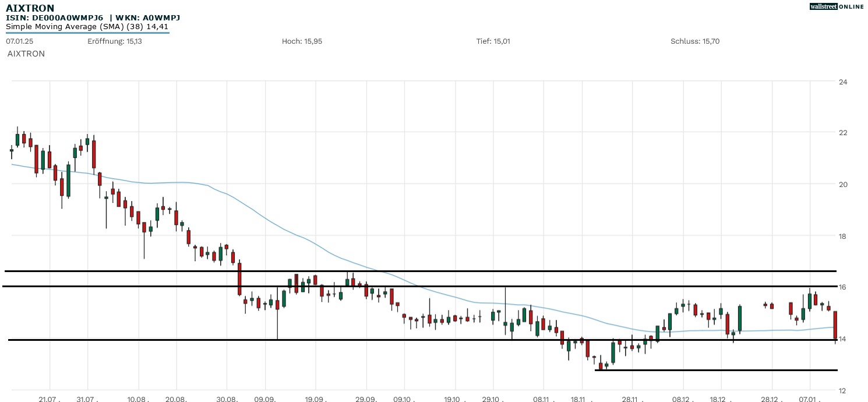
Task: Click the Schluss 15,70 value
Action: point(695,41)
